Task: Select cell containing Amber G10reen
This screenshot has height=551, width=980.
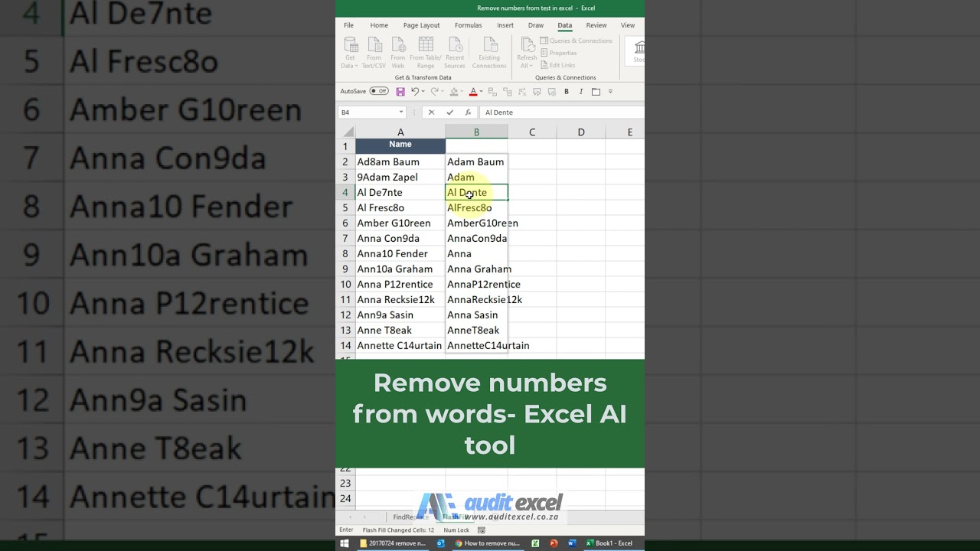Action: [x=400, y=223]
